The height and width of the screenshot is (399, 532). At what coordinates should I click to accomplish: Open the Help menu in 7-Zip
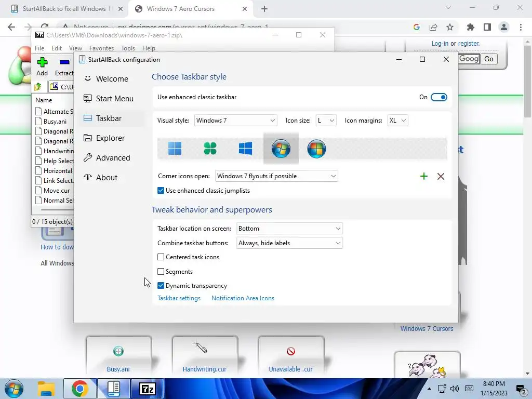[149, 48]
